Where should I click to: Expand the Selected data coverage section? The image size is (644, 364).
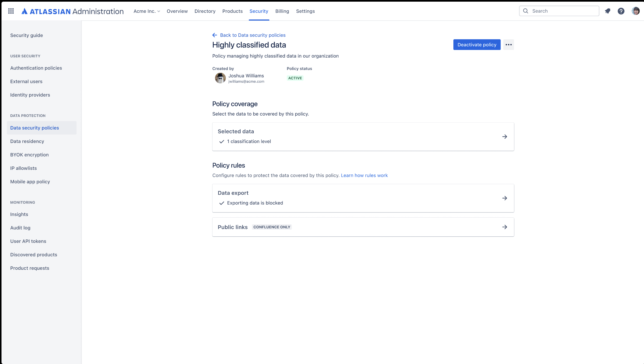click(505, 136)
